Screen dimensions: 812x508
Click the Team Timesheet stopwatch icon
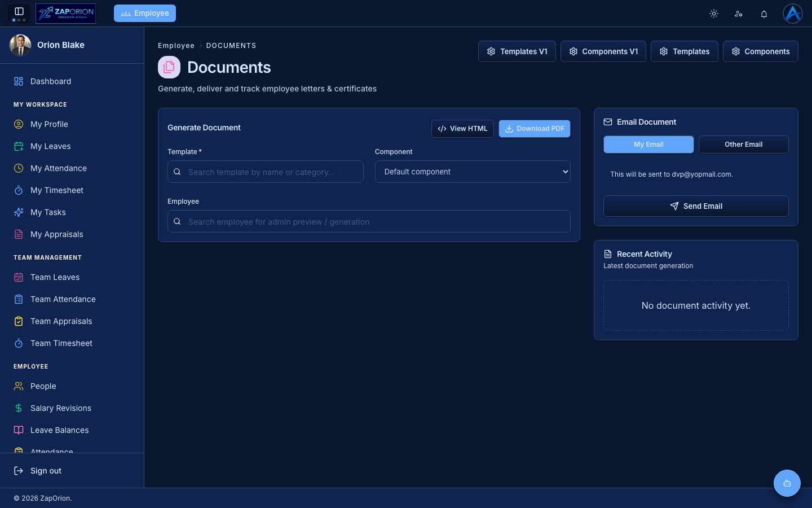coord(19,343)
